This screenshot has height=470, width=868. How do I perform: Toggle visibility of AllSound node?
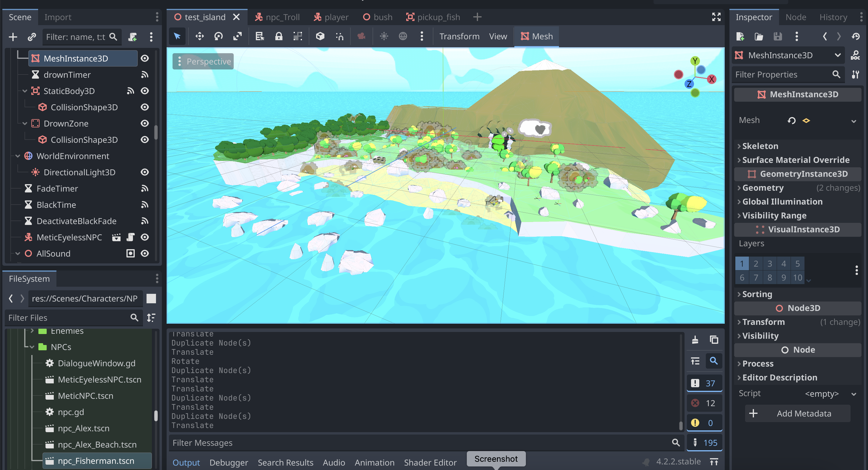144,254
